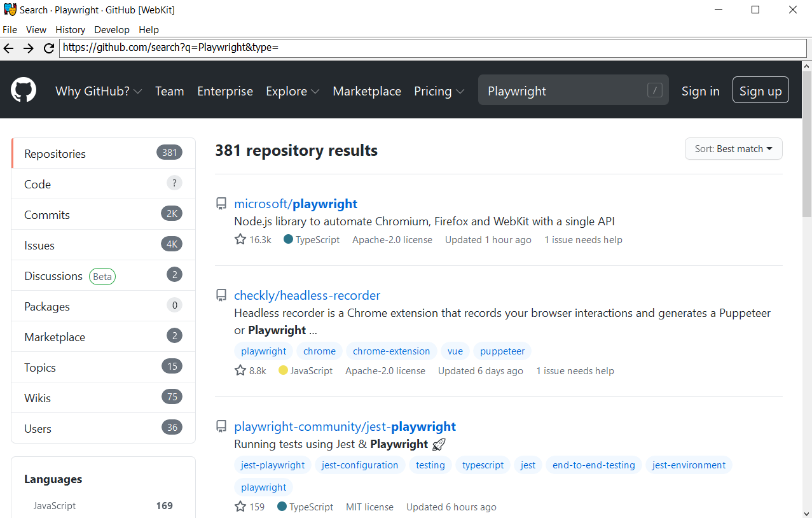Reload the current page

(x=49, y=48)
